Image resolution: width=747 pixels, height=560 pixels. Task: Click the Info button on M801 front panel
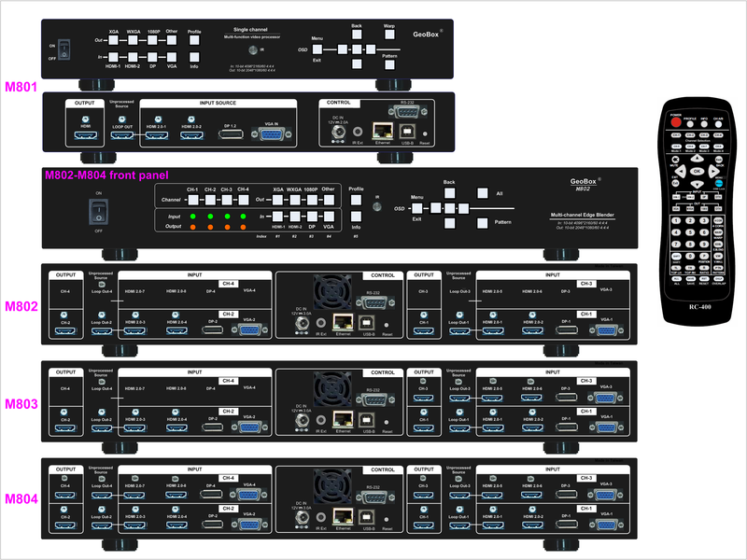point(194,57)
